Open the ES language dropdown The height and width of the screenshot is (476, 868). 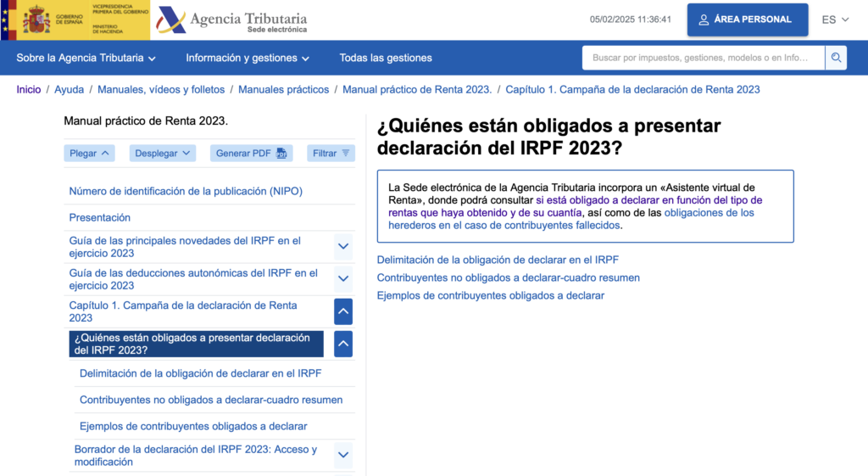(x=835, y=20)
